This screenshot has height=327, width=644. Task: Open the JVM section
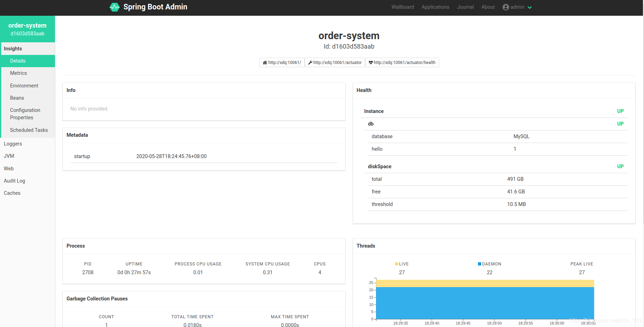pyautogui.click(x=27, y=156)
